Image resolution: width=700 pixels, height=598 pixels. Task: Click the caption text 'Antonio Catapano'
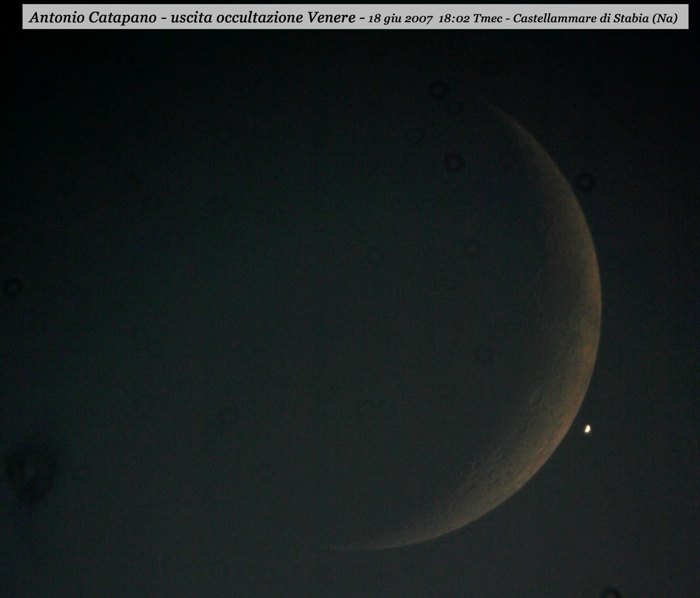[93, 17]
